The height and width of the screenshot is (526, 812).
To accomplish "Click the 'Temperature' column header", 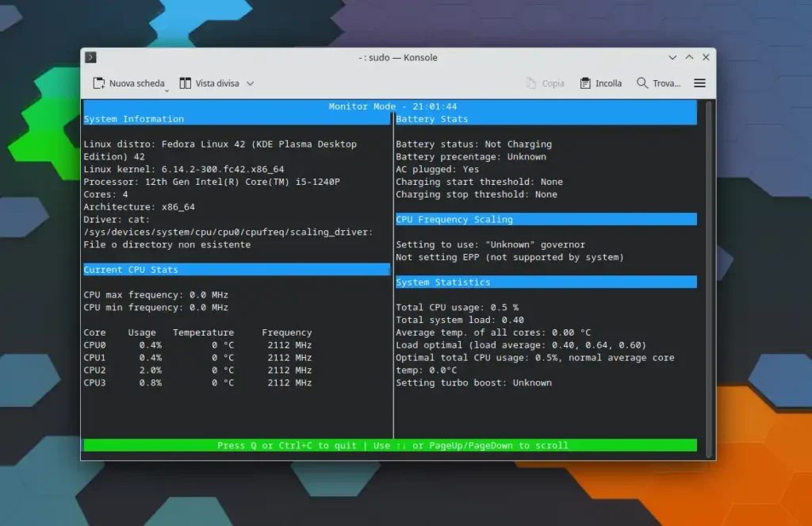I will pos(204,332).
